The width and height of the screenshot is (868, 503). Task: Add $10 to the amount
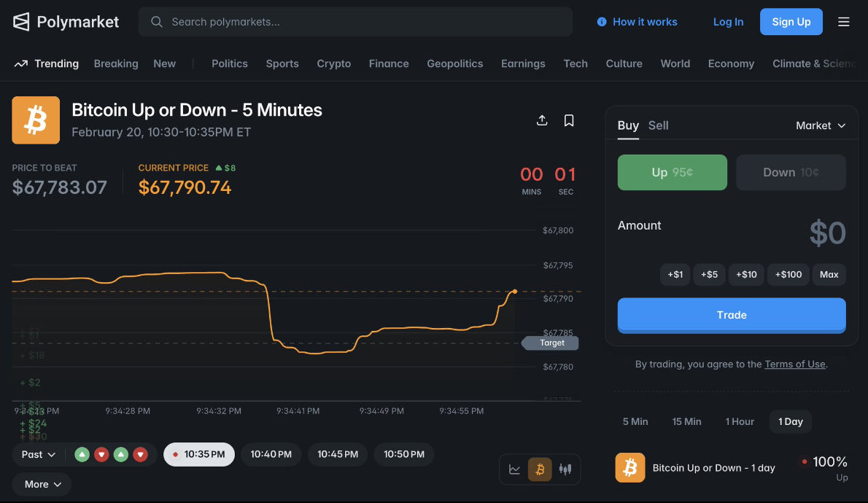(x=746, y=275)
